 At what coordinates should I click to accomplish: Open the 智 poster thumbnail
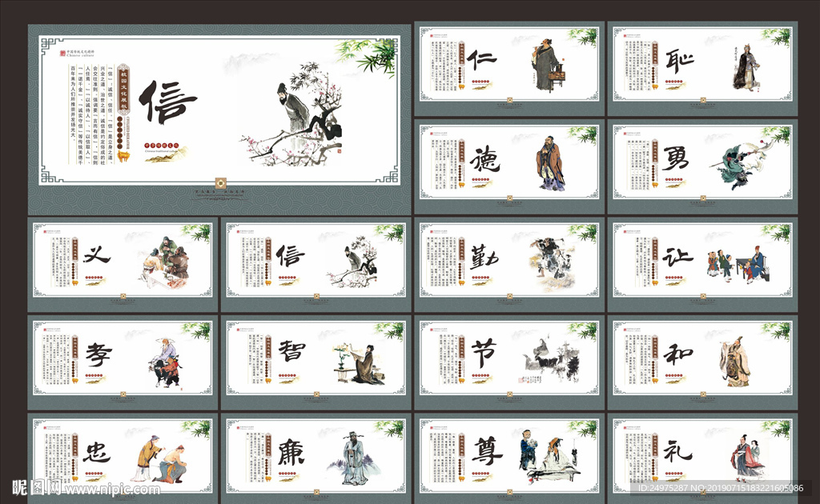point(316,362)
